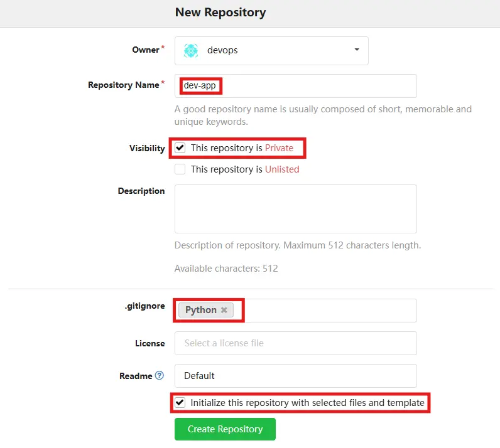
Task: Click the Owner dropdown caret arrow
Action: pyautogui.click(x=357, y=50)
